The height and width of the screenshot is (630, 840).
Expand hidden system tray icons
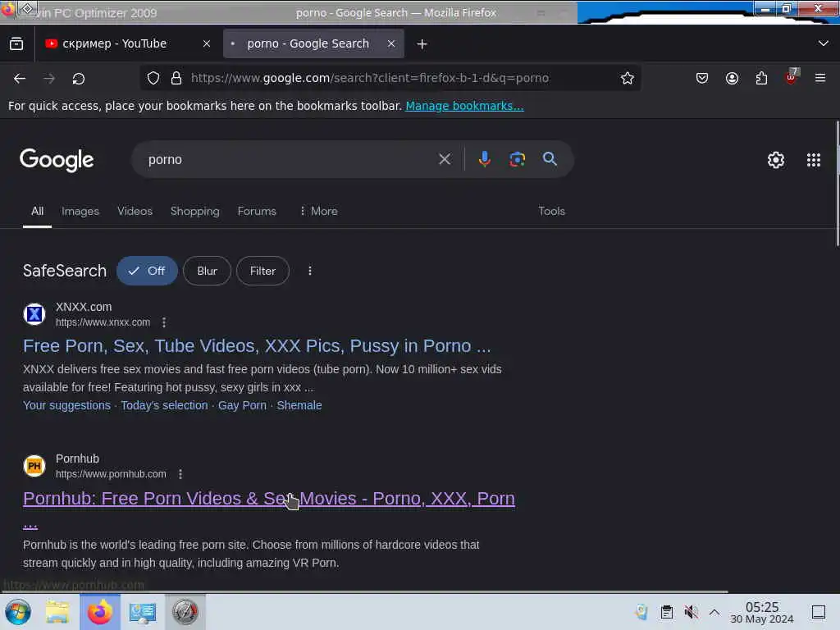pyautogui.click(x=714, y=612)
